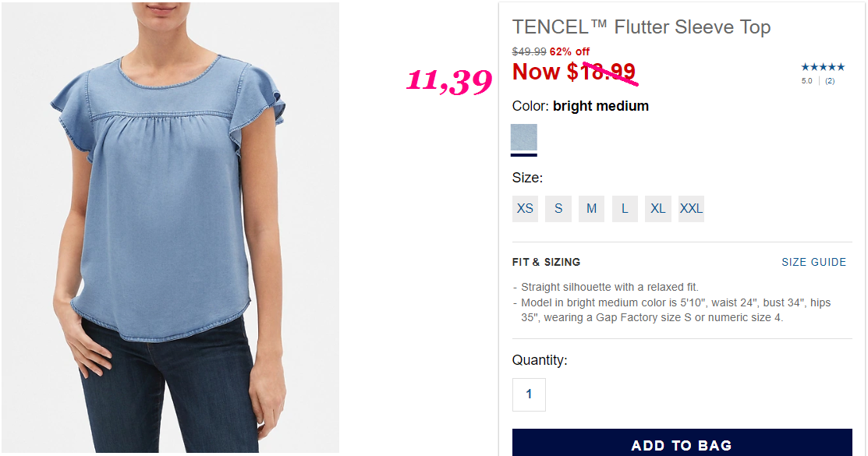
Task: Select size L option
Action: click(x=625, y=209)
